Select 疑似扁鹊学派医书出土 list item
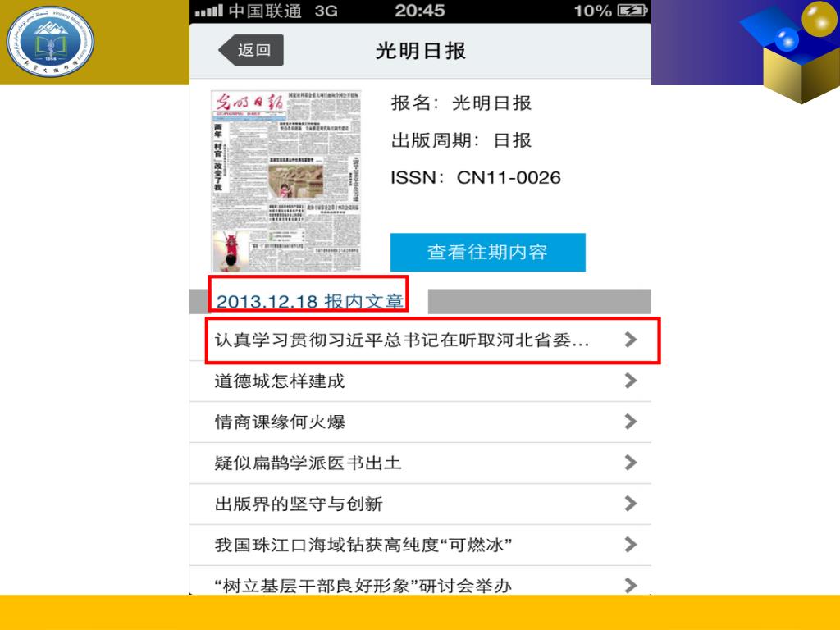Image resolution: width=840 pixels, height=630 pixels. (421, 463)
